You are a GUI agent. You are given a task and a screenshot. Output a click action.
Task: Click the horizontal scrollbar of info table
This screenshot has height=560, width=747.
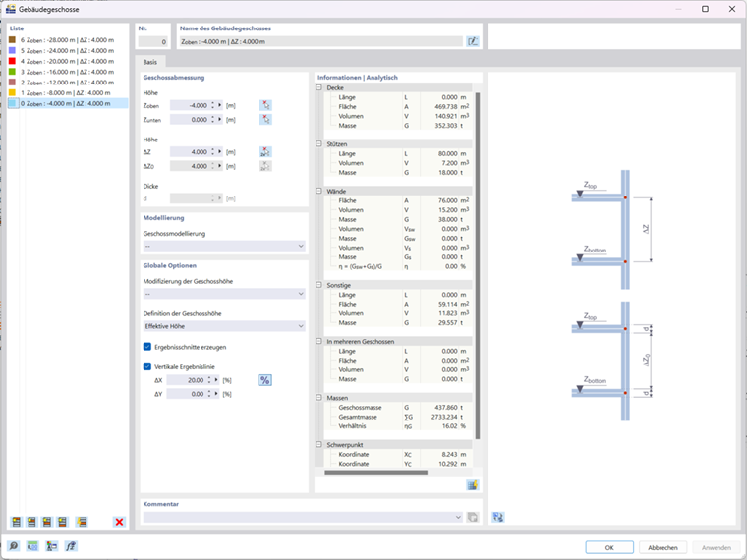tap(375, 473)
